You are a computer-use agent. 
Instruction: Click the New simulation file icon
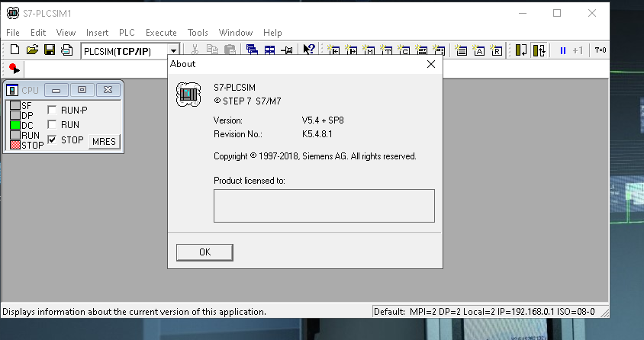click(x=15, y=50)
